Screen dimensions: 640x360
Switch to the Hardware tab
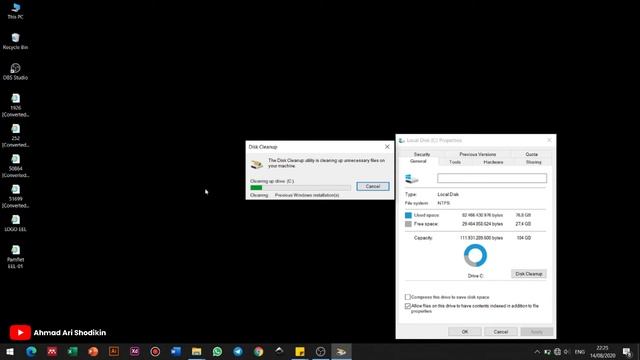(493, 162)
